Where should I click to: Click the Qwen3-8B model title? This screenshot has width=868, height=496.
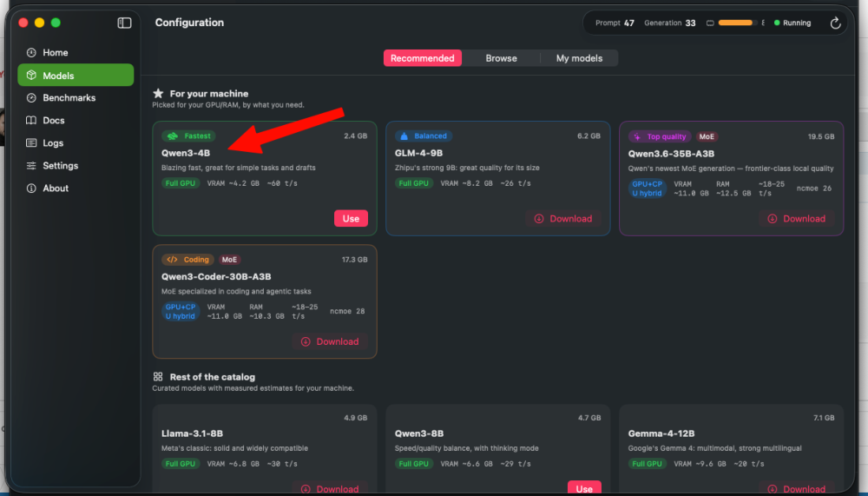click(419, 433)
